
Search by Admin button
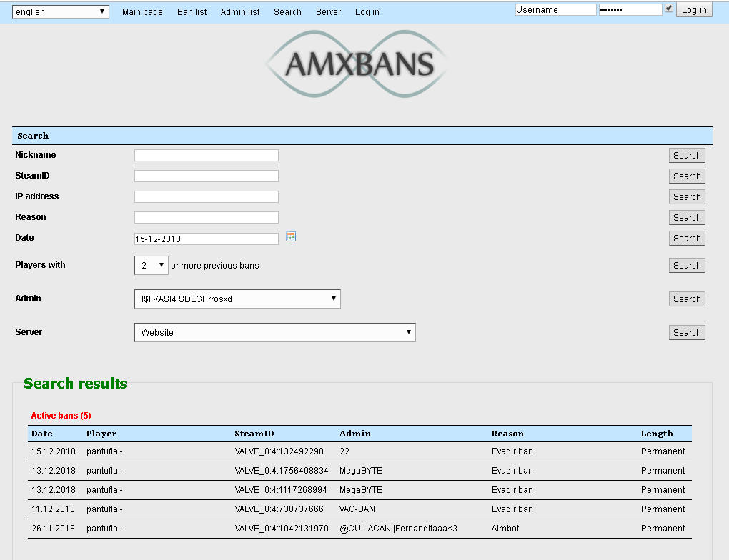coord(687,299)
